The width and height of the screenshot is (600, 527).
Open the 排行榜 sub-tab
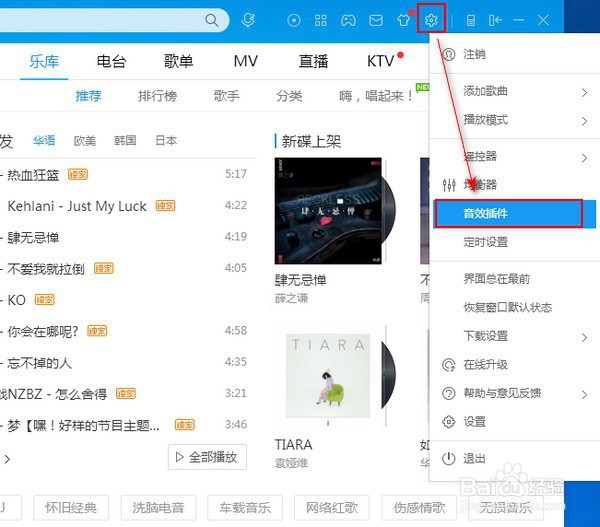pyautogui.click(x=158, y=96)
